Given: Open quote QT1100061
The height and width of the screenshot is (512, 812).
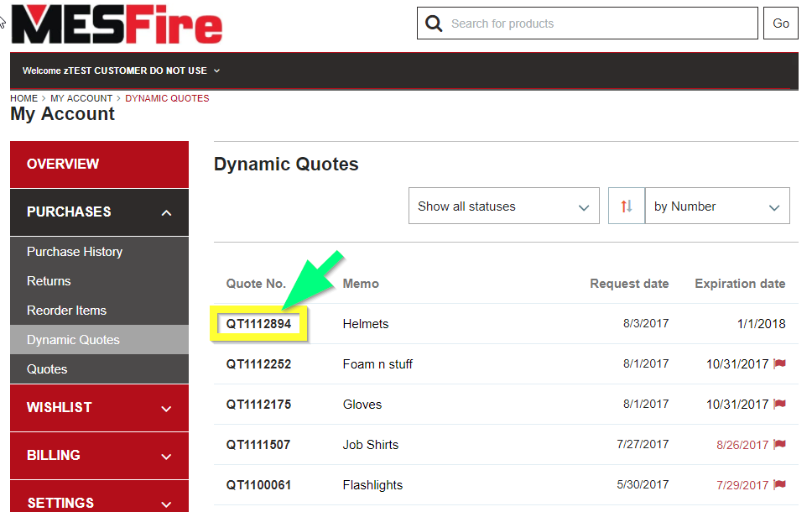Looking at the screenshot, I should coord(258,485).
